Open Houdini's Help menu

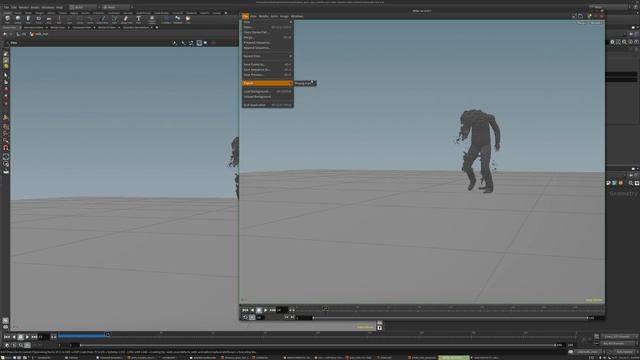[59, 7]
